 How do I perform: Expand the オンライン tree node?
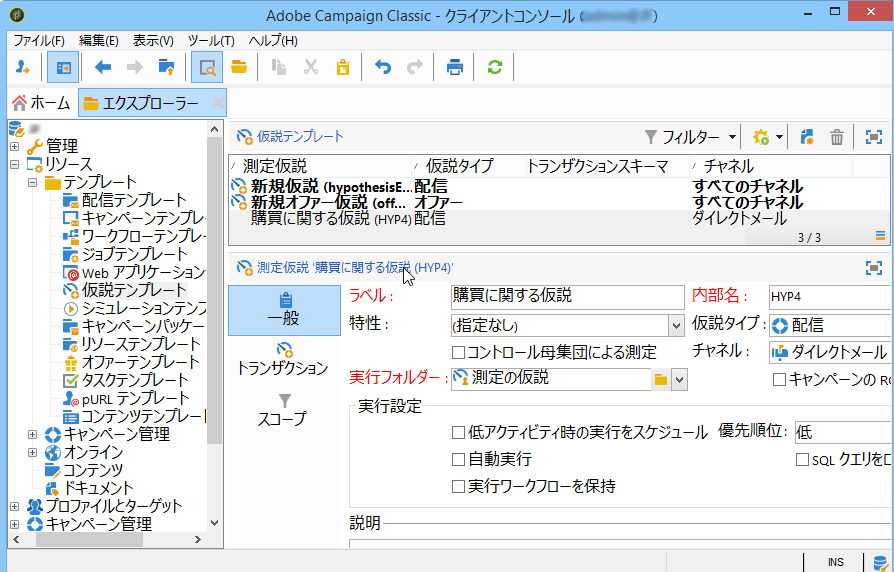(32, 453)
